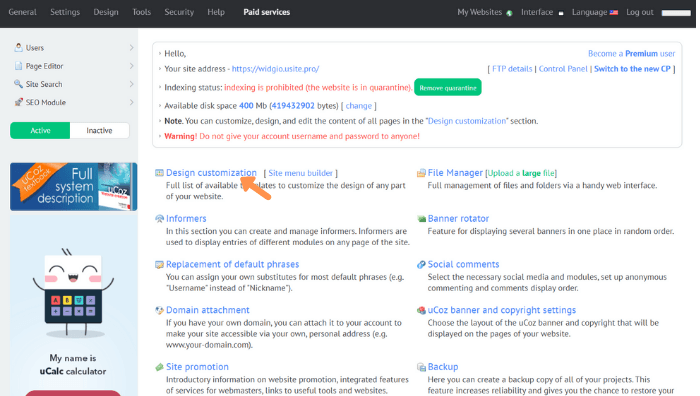Click the Social comments icon
This screenshot has width=700, height=396.
point(421,264)
